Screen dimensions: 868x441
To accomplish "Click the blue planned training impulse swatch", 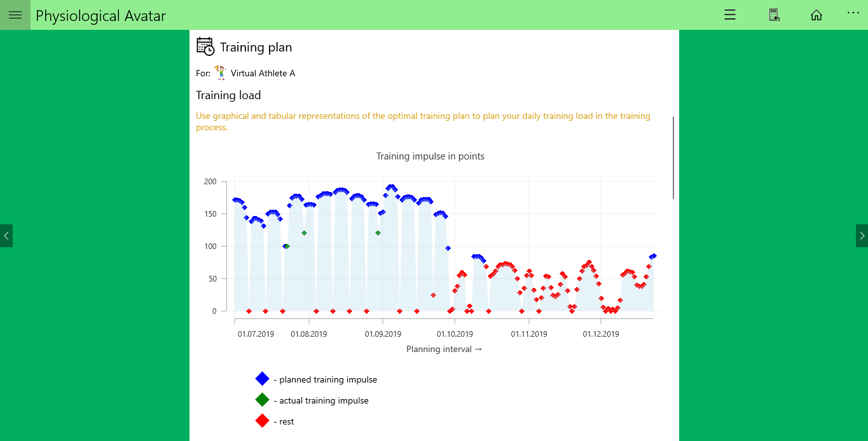I will pyautogui.click(x=262, y=379).
